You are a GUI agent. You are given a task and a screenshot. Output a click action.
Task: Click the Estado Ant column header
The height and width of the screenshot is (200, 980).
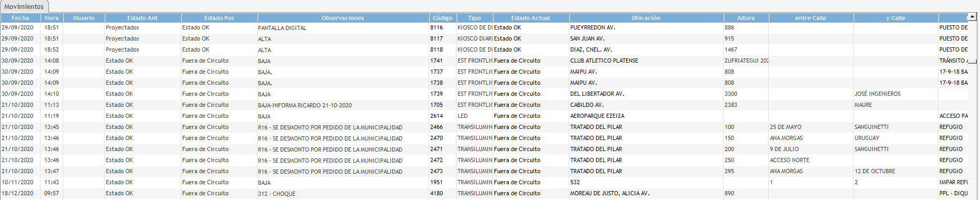tap(143, 18)
